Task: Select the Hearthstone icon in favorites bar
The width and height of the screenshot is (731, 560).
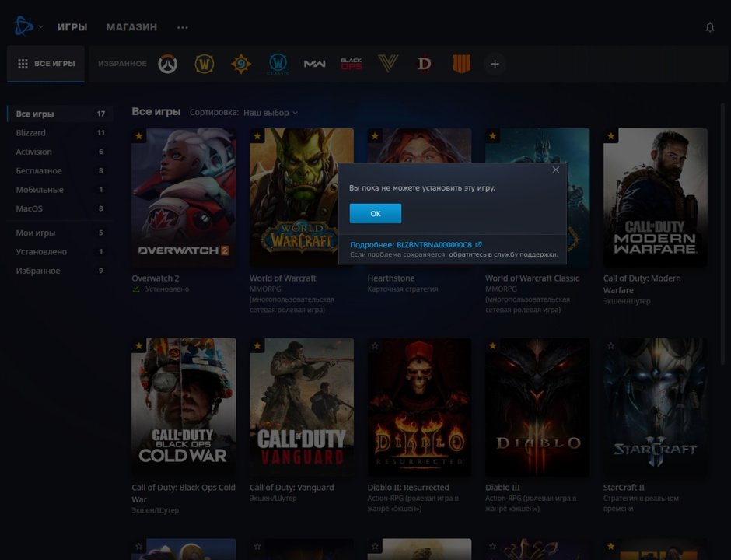Action: click(241, 64)
